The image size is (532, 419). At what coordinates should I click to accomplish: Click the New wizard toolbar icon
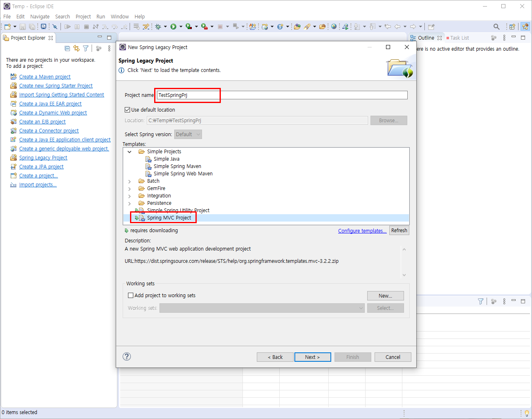tap(7, 27)
